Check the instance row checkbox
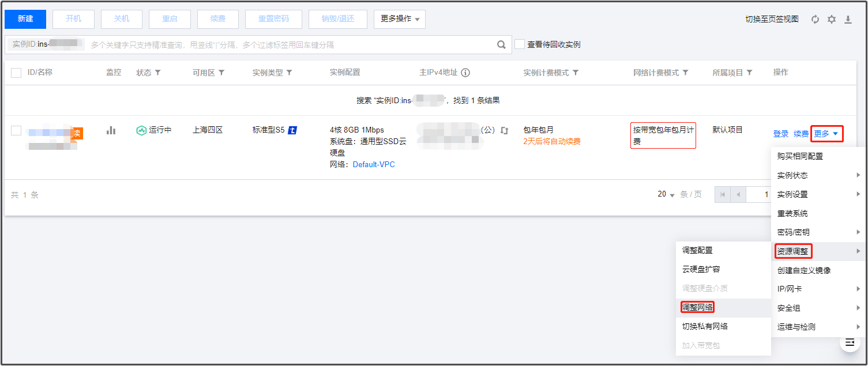Screen dimensions: 868x366 [16, 131]
